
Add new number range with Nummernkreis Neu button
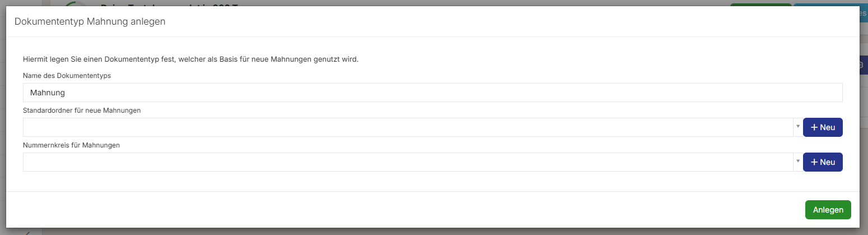pyautogui.click(x=823, y=162)
